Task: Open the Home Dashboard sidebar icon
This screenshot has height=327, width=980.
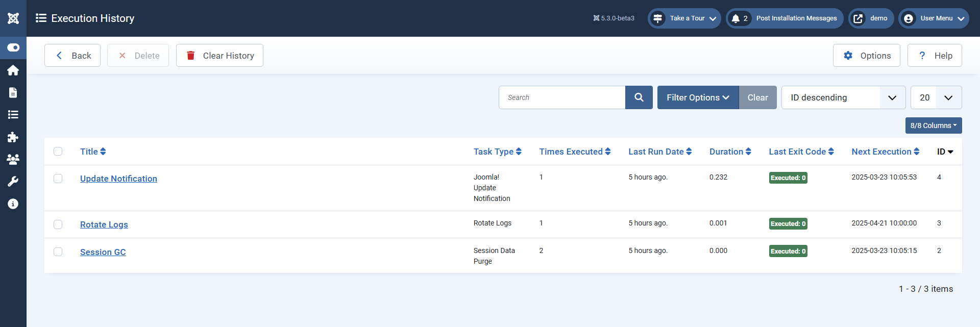Action: 13,70
